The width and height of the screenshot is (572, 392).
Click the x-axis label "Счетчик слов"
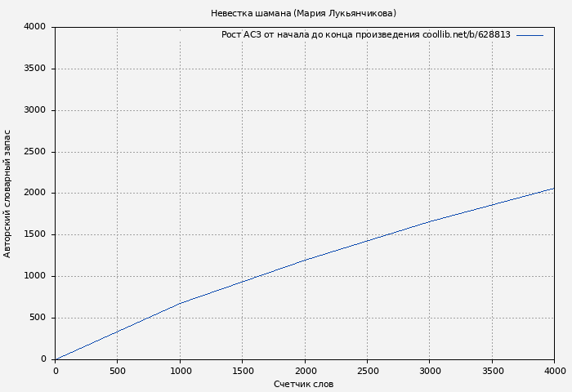(303, 384)
